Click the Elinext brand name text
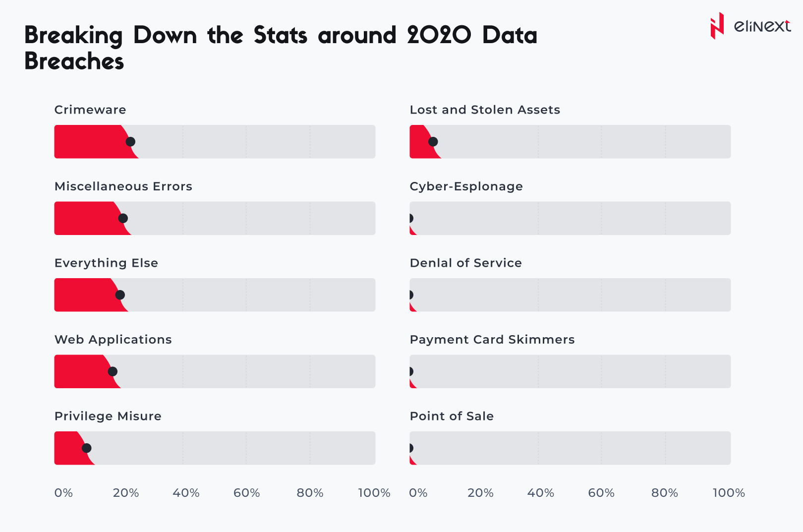803x532 pixels. coord(762,26)
